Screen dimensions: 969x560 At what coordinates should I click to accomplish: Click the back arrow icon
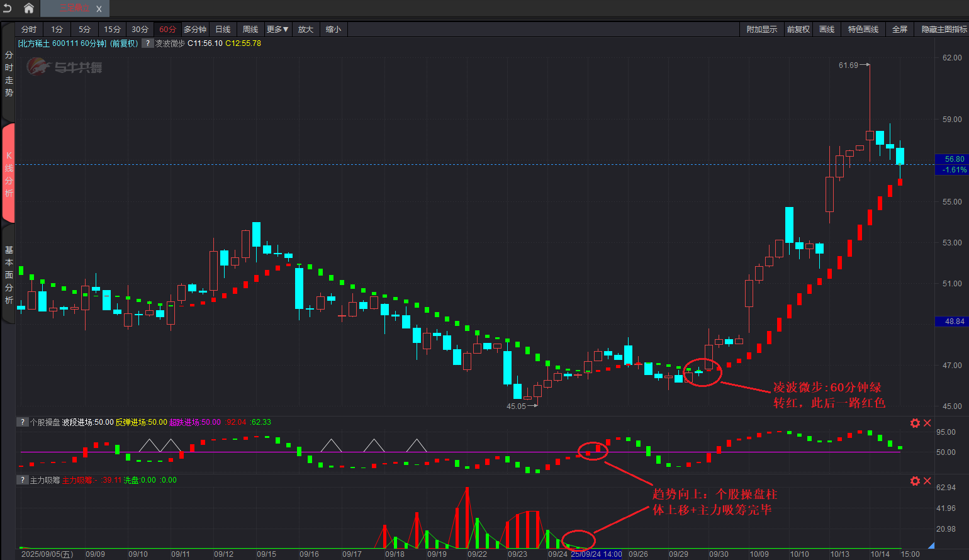(x=8, y=8)
